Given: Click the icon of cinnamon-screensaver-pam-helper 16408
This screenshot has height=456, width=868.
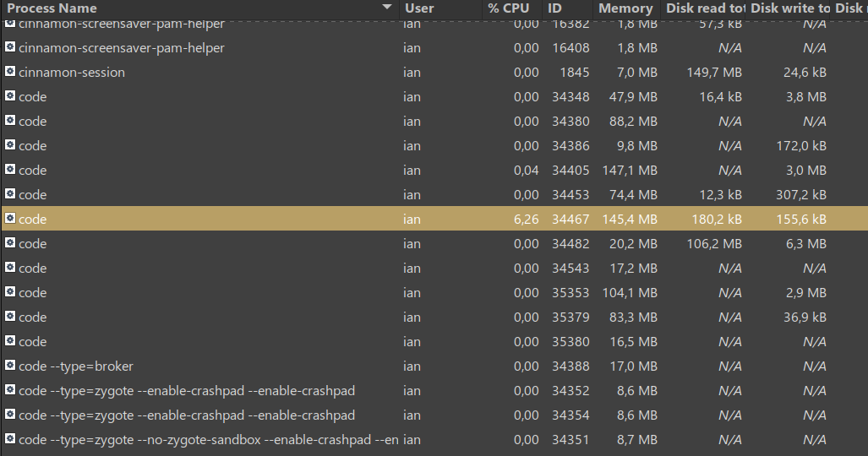Looking at the screenshot, I should (x=10, y=47).
